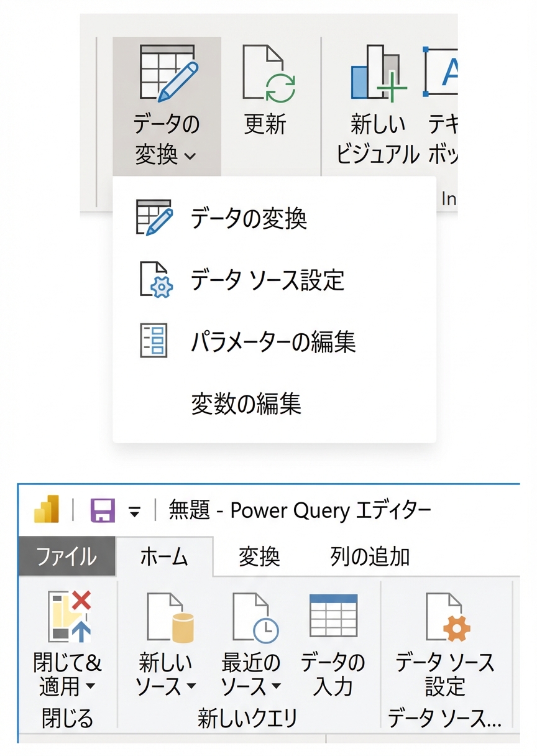
Task: Select パラメーターの編集 in the dropdown menu
Action: [275, 341]
